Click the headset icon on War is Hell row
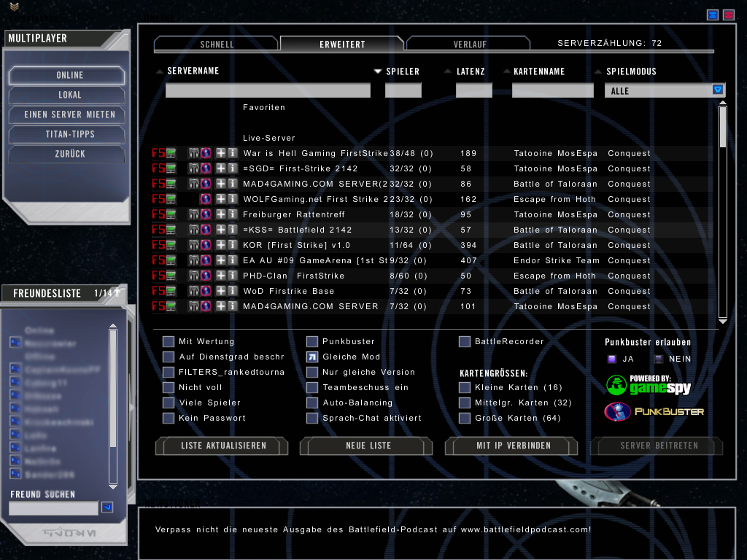 click(193, 153)
